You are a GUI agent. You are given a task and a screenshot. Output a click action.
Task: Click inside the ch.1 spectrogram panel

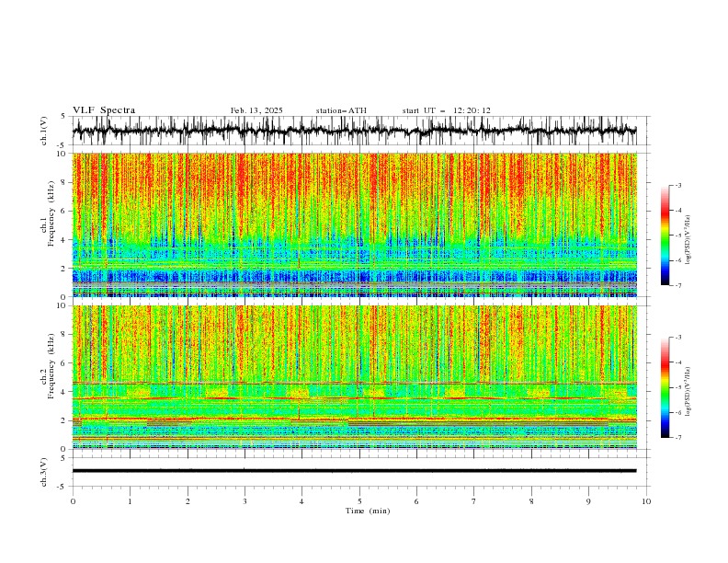click(x=354, y=224)
